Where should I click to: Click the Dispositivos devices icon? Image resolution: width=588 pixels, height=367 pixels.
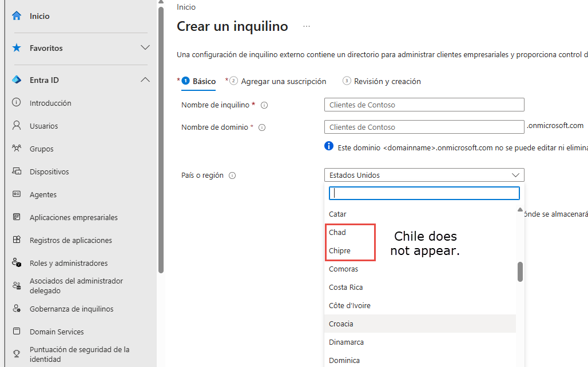(17, 171)
